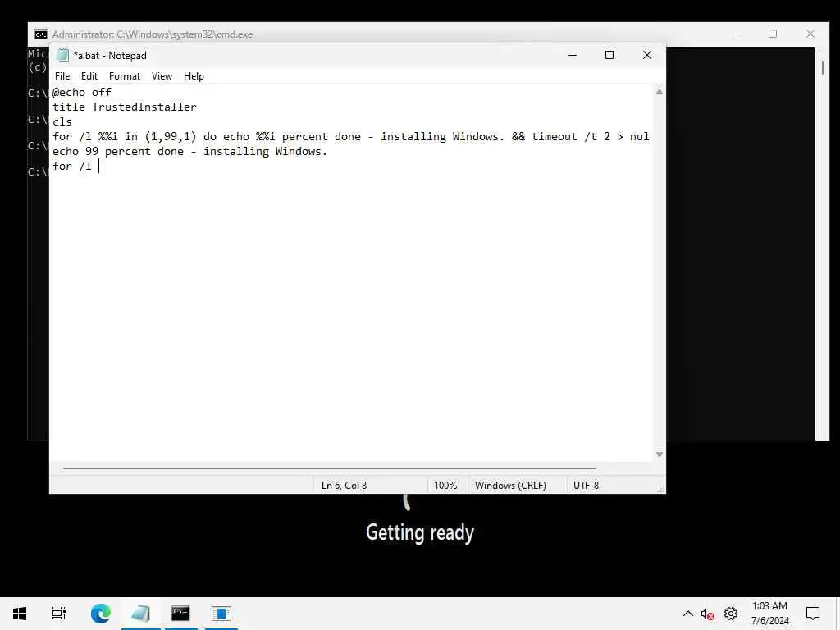Close the cmd.exe window
Screen dimensions: 840x630
coord(810,34)
